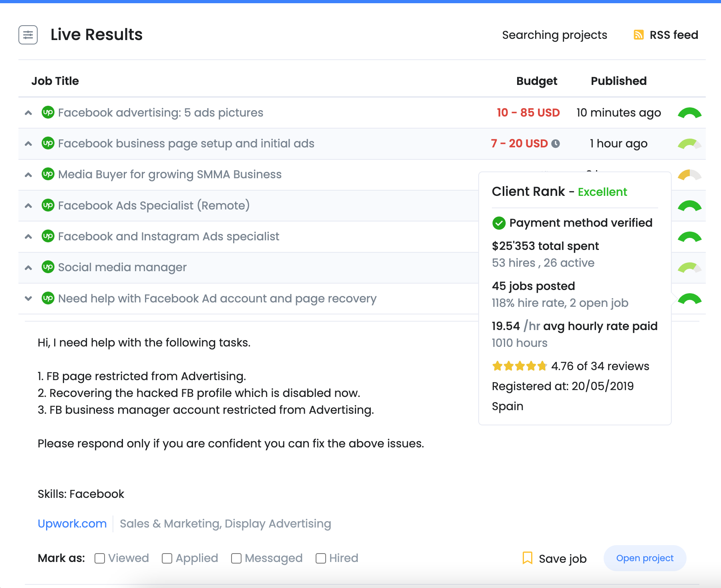Click client rank gauge for Facebook advertising job
Viewport: 721px width, 588px height.
coord(689,113)
